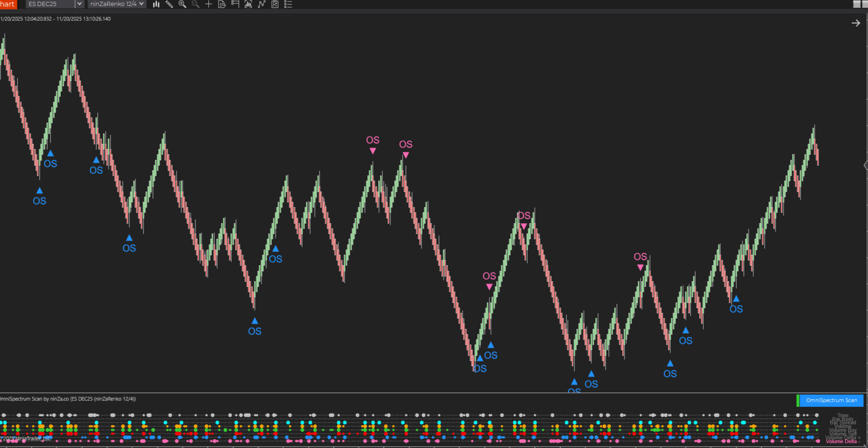Click the pink Volume Delta - label
This screenshot has width=868, height=448.
coord(843,442)
